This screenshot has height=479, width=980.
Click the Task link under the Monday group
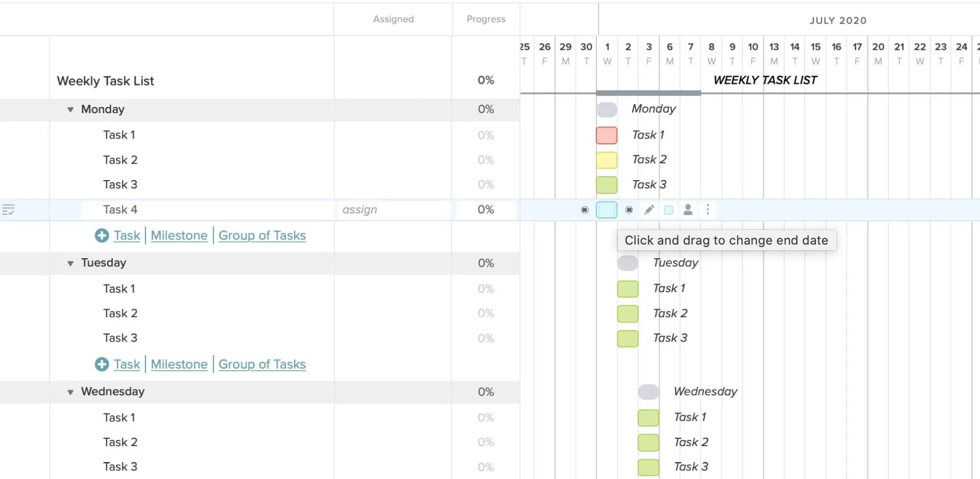point(127,236)
